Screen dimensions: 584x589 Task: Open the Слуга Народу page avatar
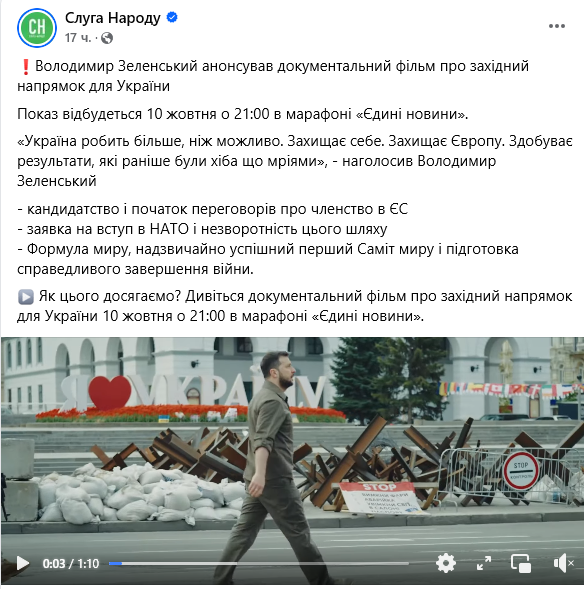[37, 28]
